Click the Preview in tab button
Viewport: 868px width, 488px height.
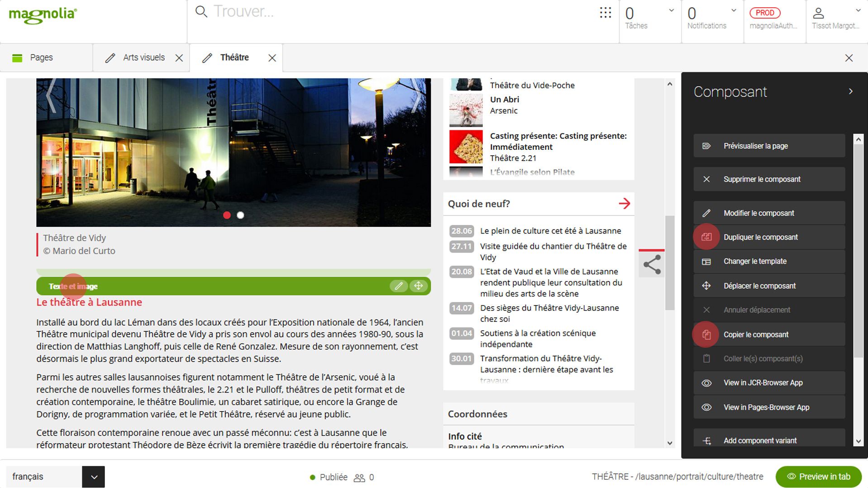click(x=818, y=477)
